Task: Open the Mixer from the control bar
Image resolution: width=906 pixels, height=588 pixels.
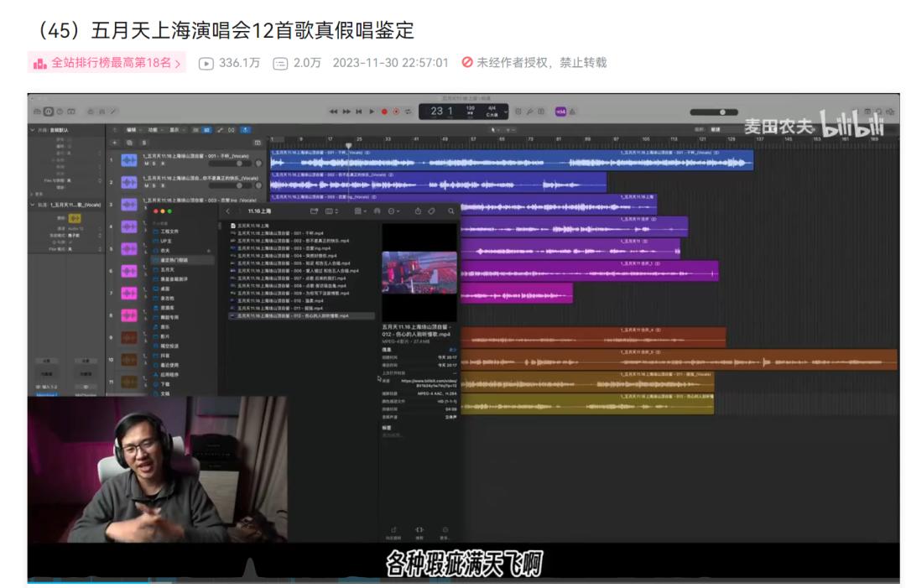Action: [102, 112]
